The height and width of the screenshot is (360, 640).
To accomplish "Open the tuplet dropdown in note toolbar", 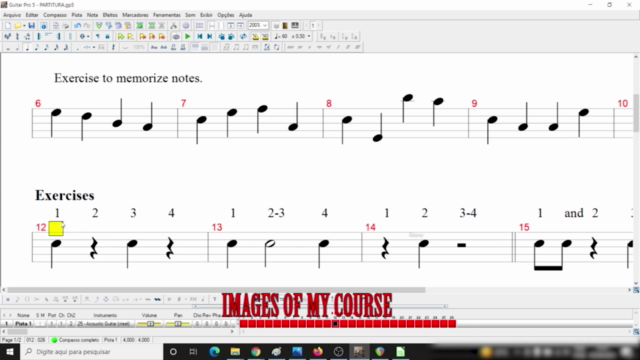I will pyautogui.click(x=94, y=47).
